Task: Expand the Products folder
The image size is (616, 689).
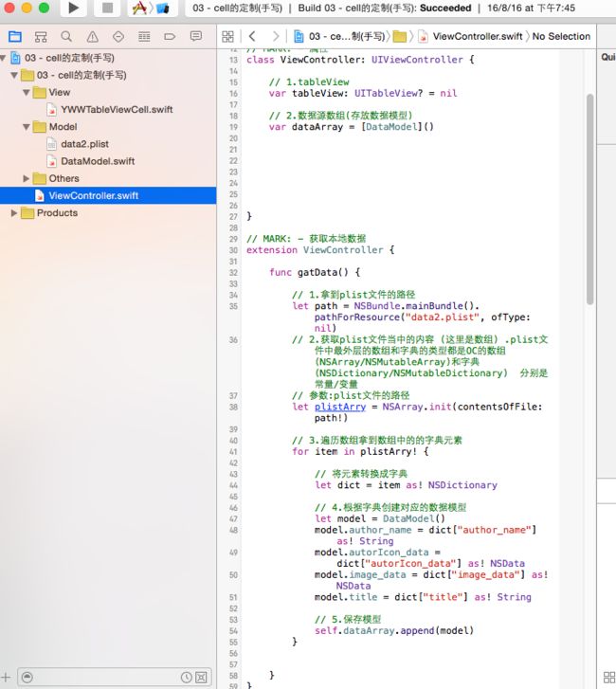Action: pyautogui.click(x=14, y=212)
